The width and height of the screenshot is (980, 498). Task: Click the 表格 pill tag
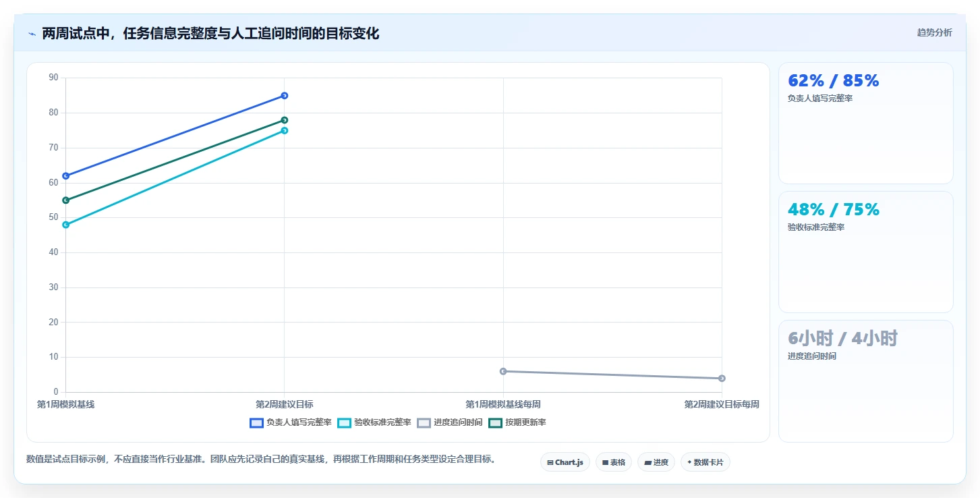click(x=614, y=462)
